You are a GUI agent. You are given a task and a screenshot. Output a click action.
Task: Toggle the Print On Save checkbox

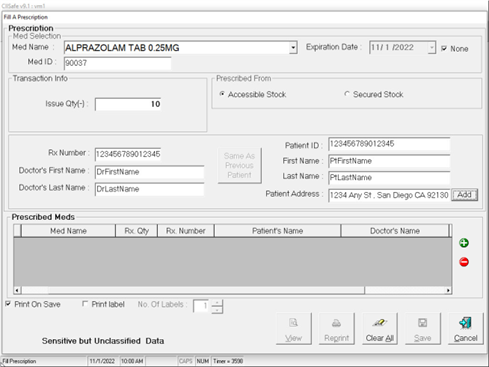pos(8,304)
